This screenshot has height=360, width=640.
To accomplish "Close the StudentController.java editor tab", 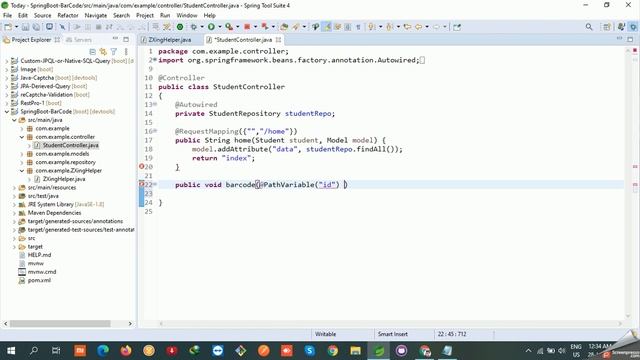I will [278, 40].
